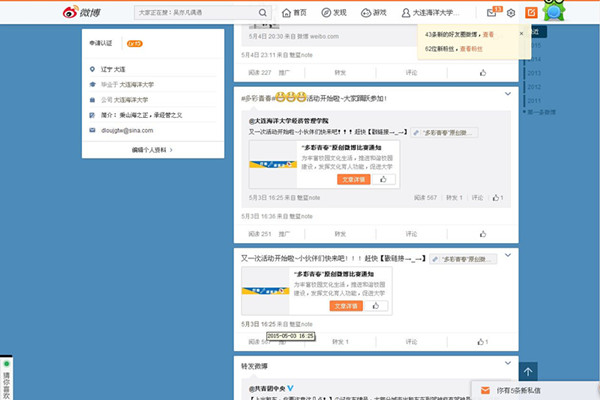The height and width of the screenshot is (400, 600).
Task: Go to 首页 home tab
Action: [x=294, y=13]
